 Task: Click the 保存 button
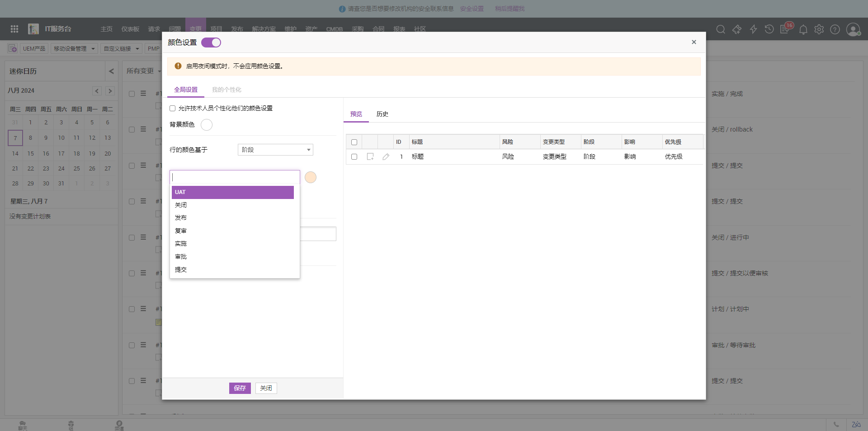(240, 388)
